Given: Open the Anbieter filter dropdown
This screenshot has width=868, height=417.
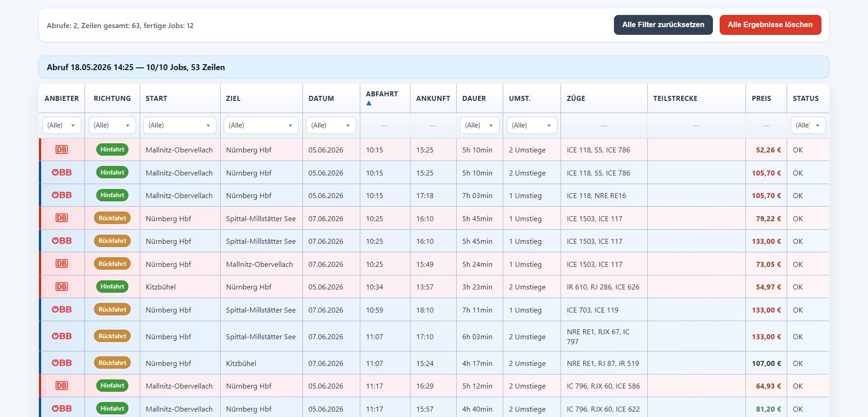Looking at the screenshot, I should tap(62, 125).
